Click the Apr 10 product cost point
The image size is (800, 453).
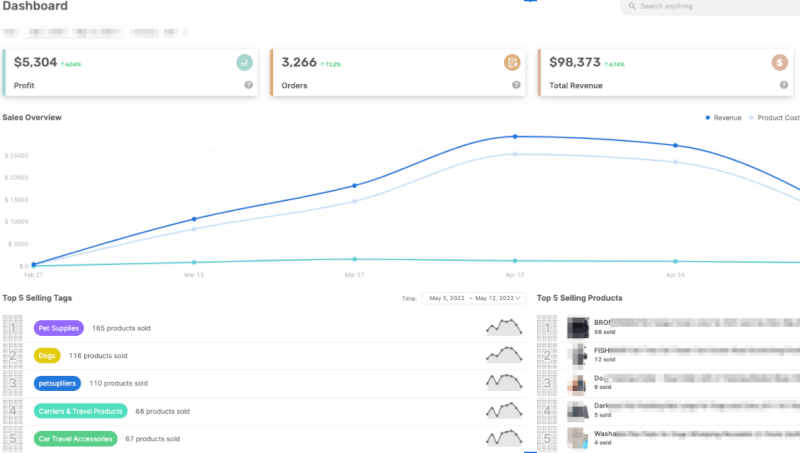(x=515, y=154)
